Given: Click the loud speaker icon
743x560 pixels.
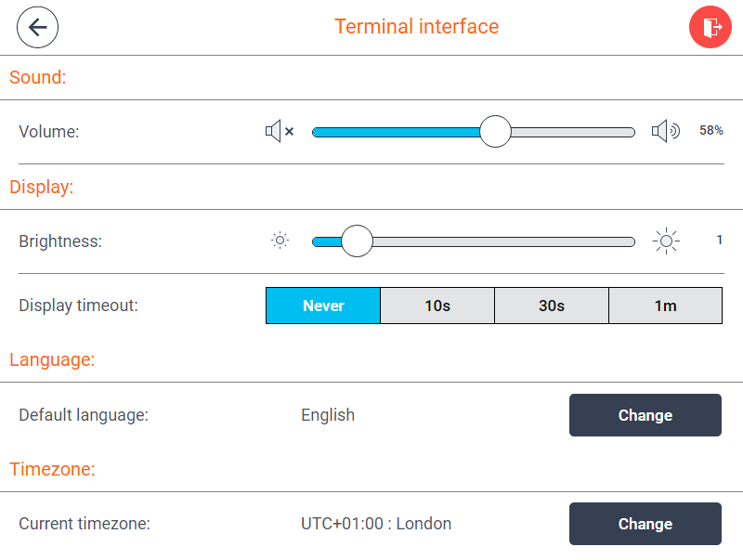Looking at the screenshot, I should click(665, 132).
